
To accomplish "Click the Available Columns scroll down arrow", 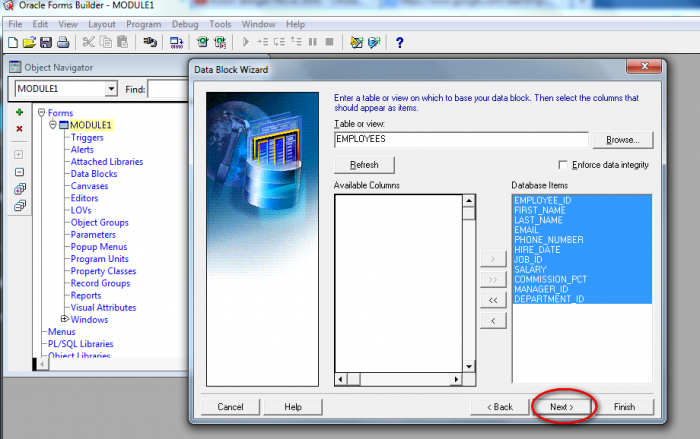I will click(469, 367).
